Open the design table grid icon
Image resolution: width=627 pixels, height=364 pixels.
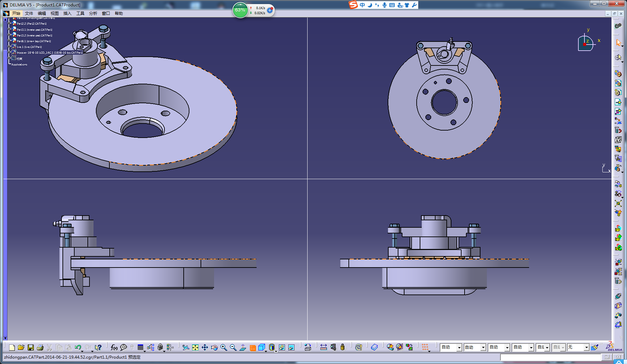pyautogui.click(x=140, y=347)
